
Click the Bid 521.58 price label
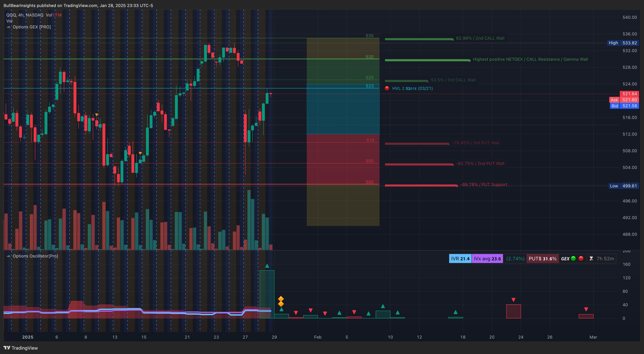point(624,106)
